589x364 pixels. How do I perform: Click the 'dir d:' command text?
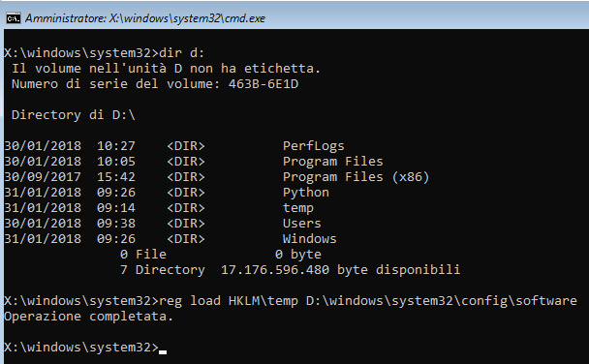182,53
